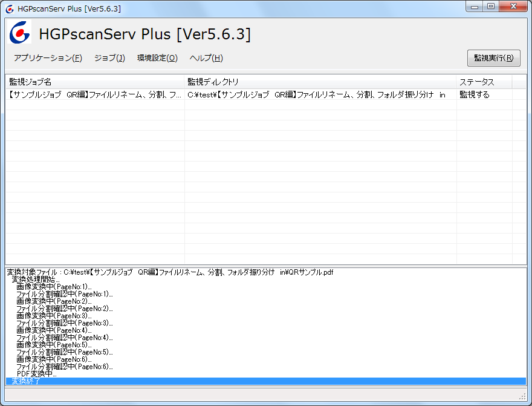Open the 環境設定(O) menu
The width and height of the screenshot is (532, 406).
pos(157,58)
